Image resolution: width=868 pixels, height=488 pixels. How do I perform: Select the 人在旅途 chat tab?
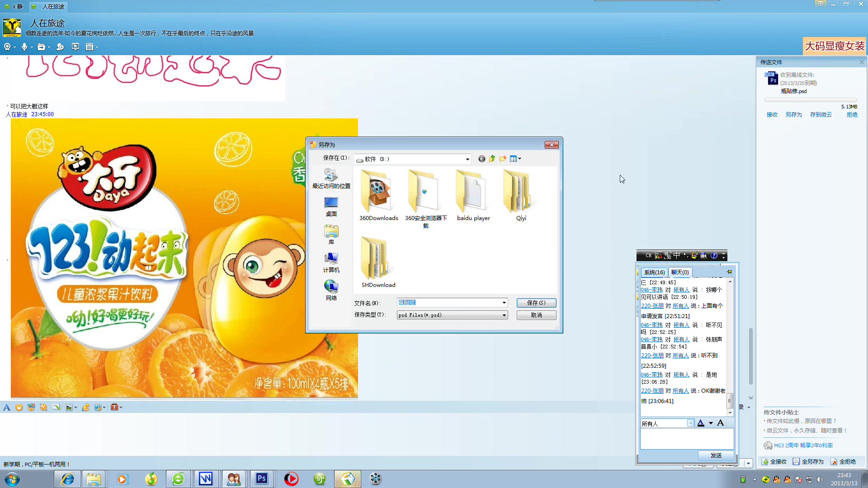coord(49,7)
